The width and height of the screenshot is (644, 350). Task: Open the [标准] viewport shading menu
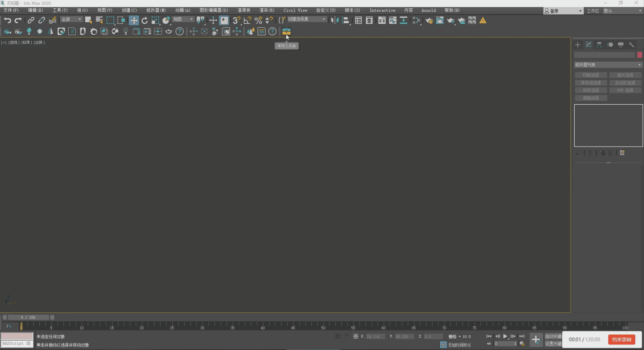coord(27,42)
